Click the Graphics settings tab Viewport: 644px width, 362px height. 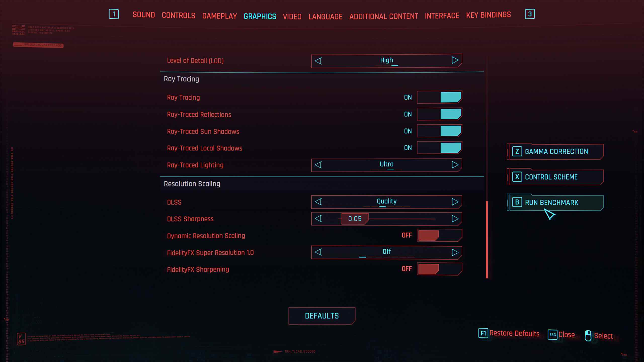[261, 16]
